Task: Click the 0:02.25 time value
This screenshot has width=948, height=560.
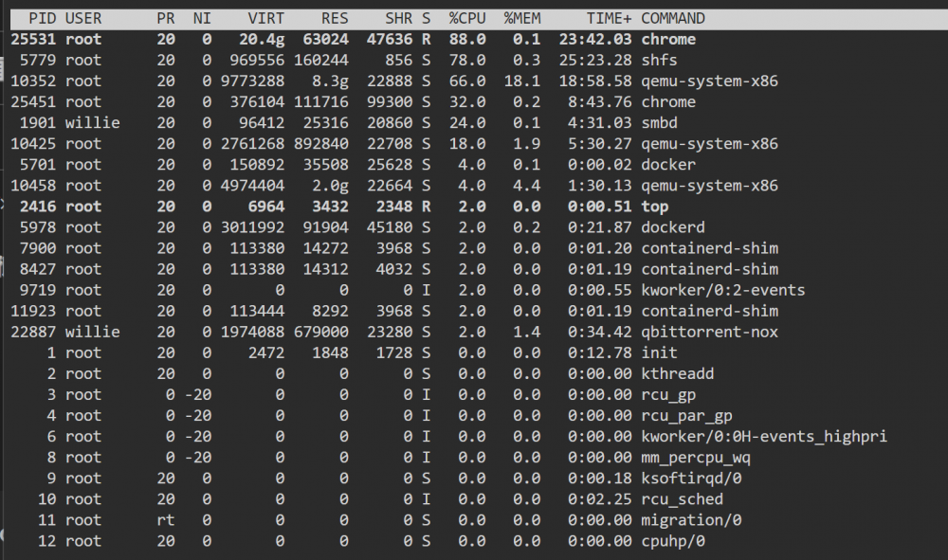Action: click(x=600, y=499)
